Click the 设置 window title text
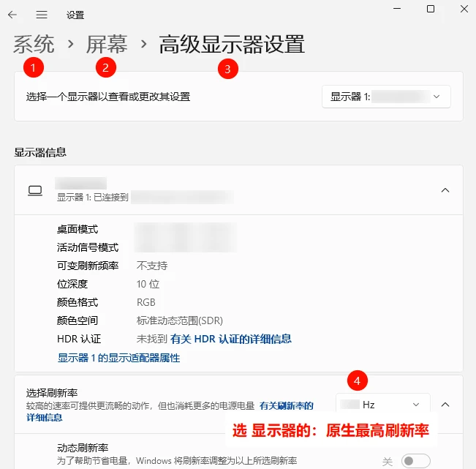This screenshot has height=469, width=476. tap(75, 15)
